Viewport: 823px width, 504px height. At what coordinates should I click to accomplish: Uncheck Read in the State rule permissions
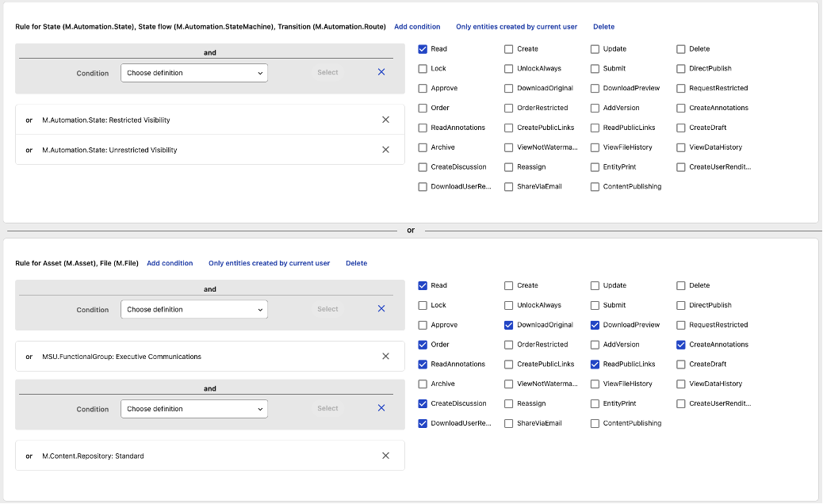423,49
